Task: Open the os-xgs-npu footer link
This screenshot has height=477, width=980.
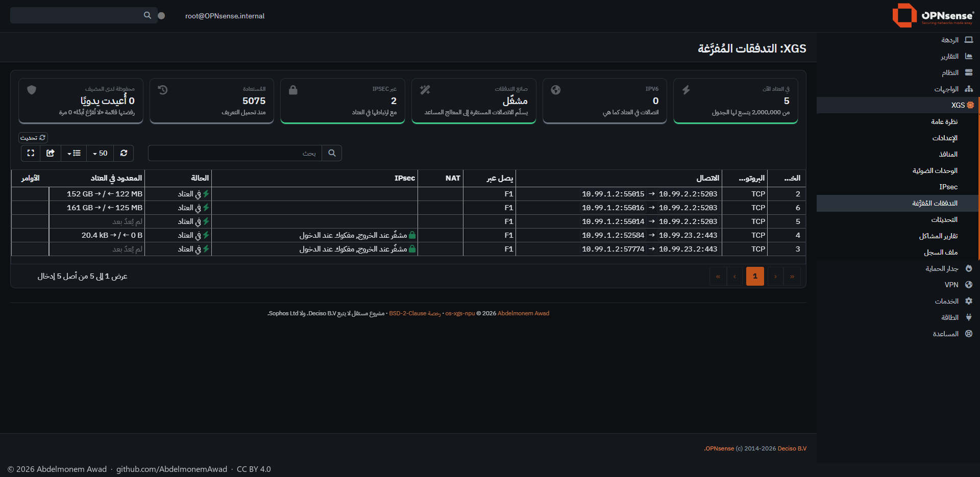Action: (460, 313)
